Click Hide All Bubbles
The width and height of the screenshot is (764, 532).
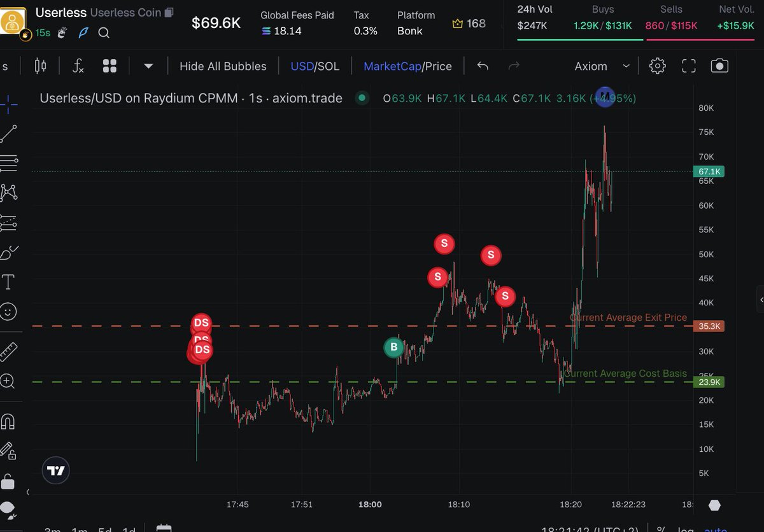[223, 66]
